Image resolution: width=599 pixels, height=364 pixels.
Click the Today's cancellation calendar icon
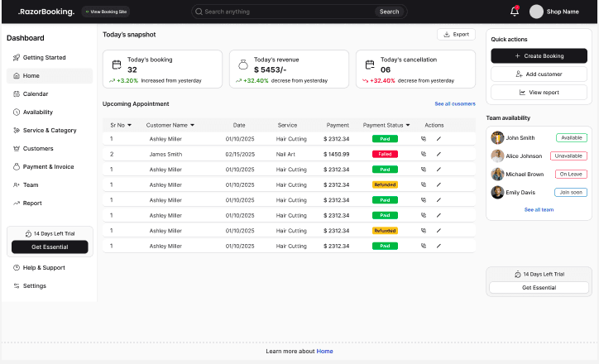pyautogui.click(x=370, y=65)
